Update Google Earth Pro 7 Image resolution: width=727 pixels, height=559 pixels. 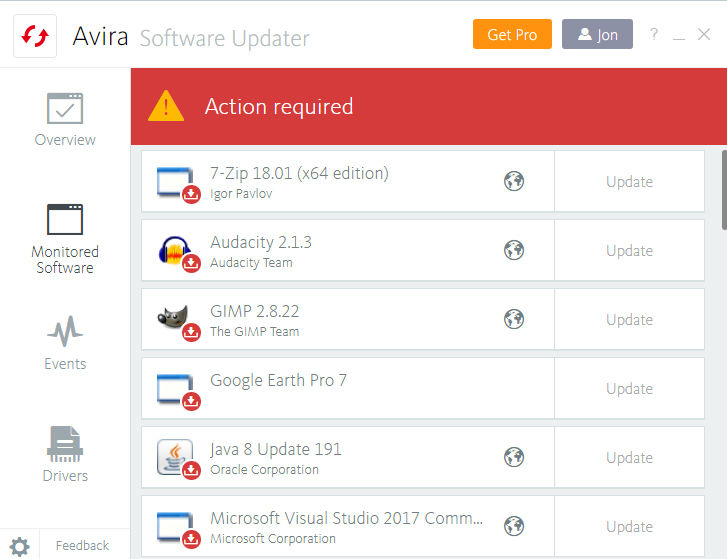point(629,388)
